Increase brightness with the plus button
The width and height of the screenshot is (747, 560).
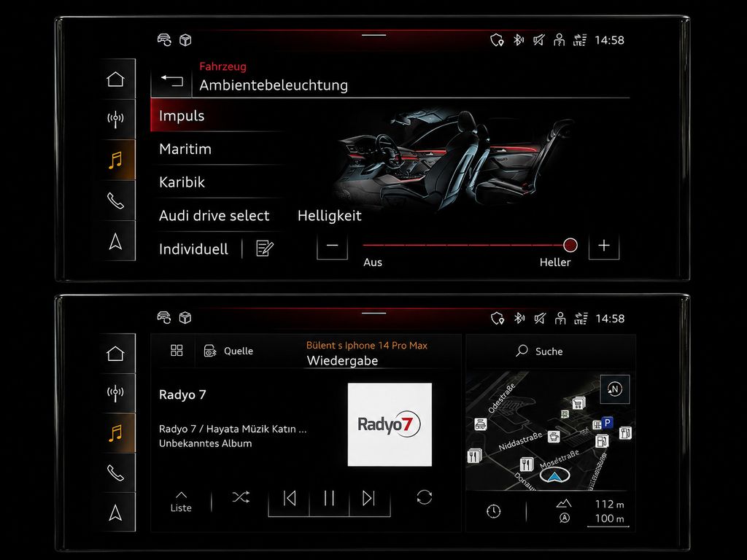point(604,246)
